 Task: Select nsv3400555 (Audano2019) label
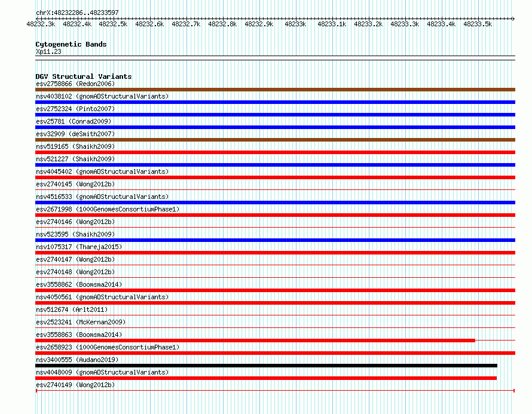(77, 360)
